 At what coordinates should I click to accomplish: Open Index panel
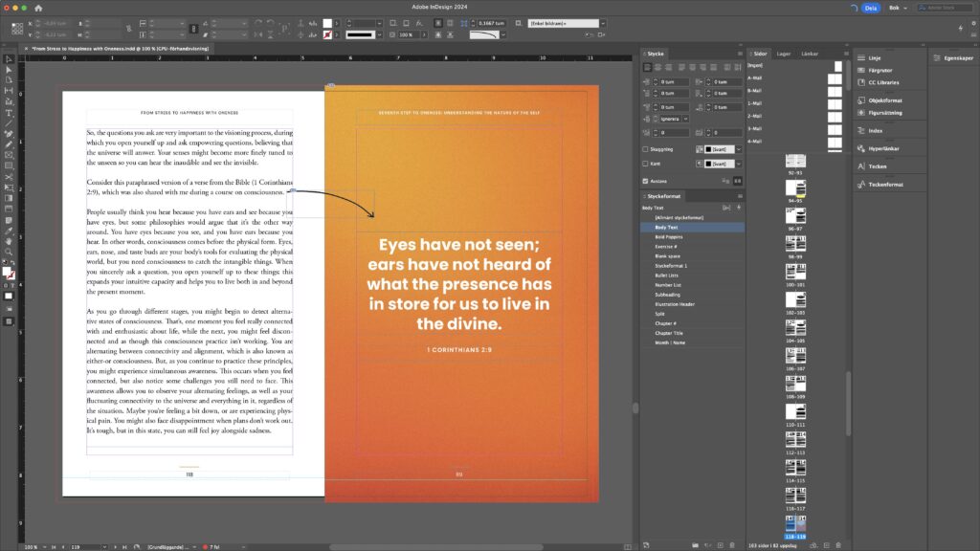(x=875, y=131)
